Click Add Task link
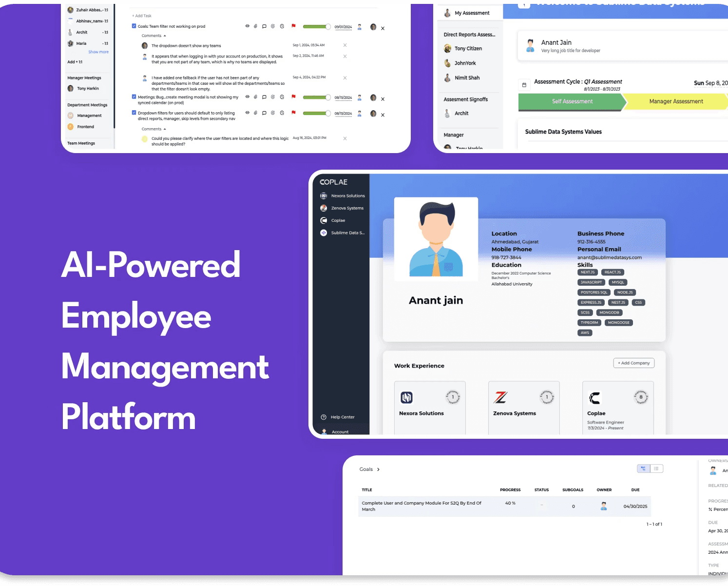This screenshot has height=586, width=728. point(142,16)
